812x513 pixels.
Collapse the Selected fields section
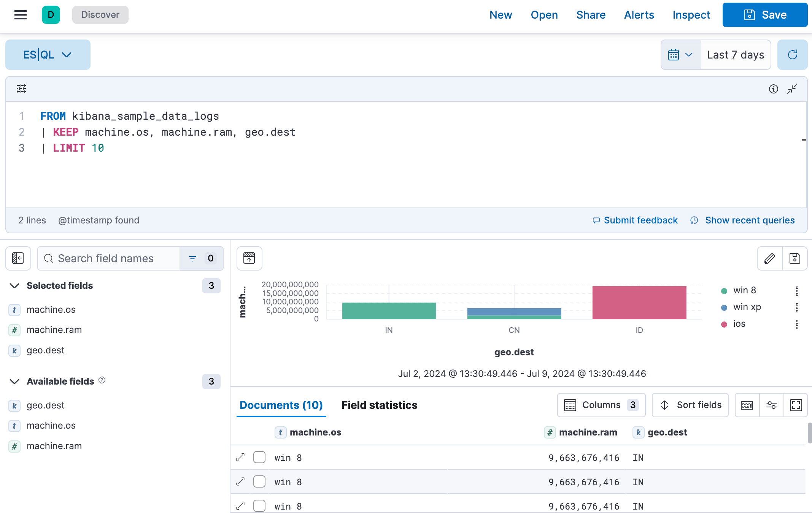[x=14, y=286]
